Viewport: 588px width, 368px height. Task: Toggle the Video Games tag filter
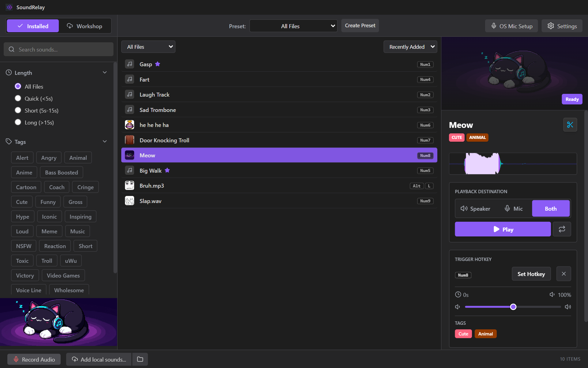pos(63,275)
